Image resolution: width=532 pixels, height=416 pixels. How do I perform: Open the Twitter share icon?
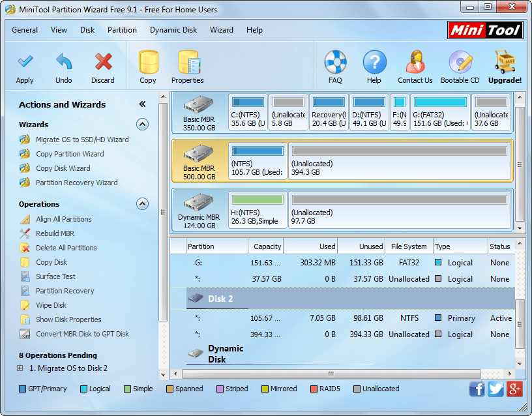[495, 389]
